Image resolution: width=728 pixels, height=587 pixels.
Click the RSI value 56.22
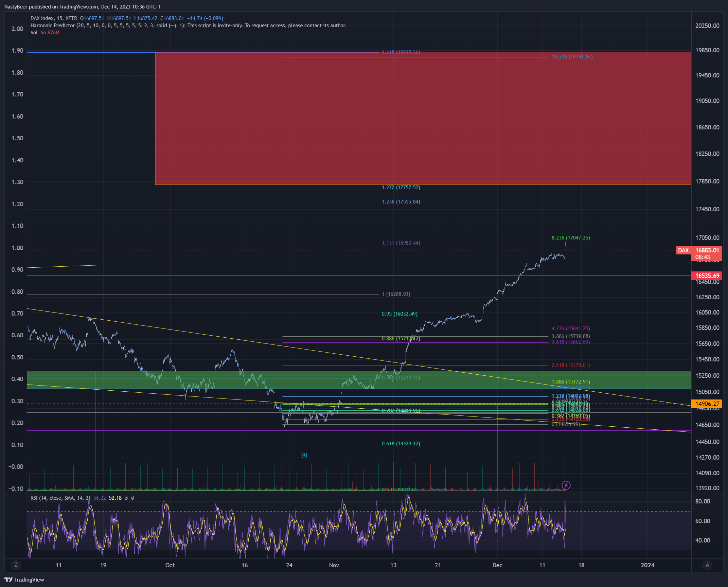pos(100,498)
